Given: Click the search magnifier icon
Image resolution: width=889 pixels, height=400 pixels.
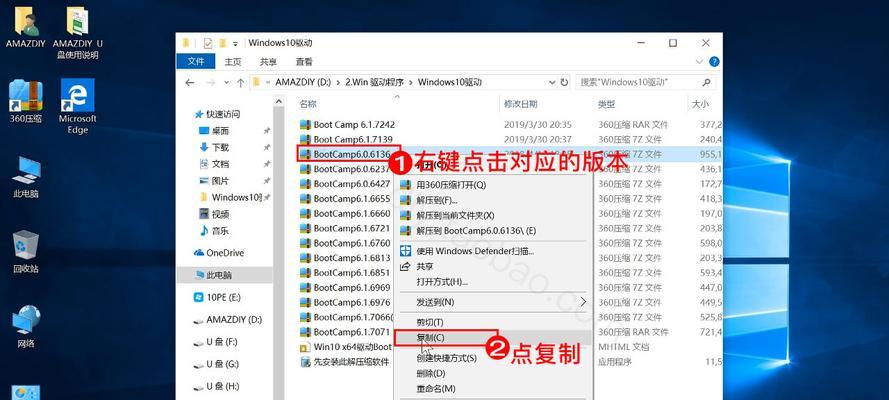Looking at the screenshot, I should point(706,83).
